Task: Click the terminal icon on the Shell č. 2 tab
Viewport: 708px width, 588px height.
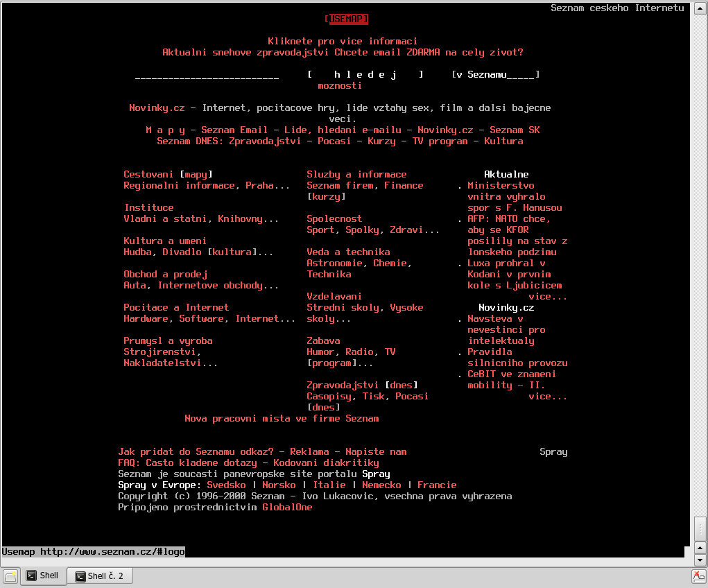Action: [x=80, y=576]
